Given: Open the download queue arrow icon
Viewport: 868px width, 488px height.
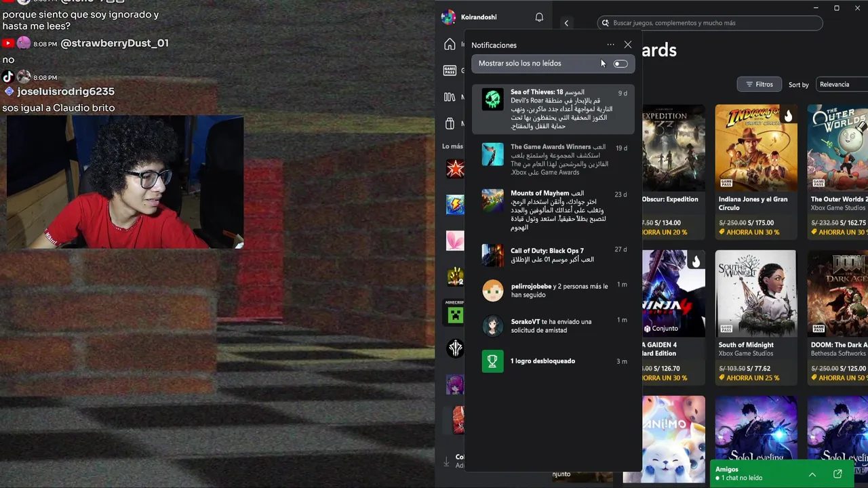Looking at the screenshot, I should (x=446, y=462).
